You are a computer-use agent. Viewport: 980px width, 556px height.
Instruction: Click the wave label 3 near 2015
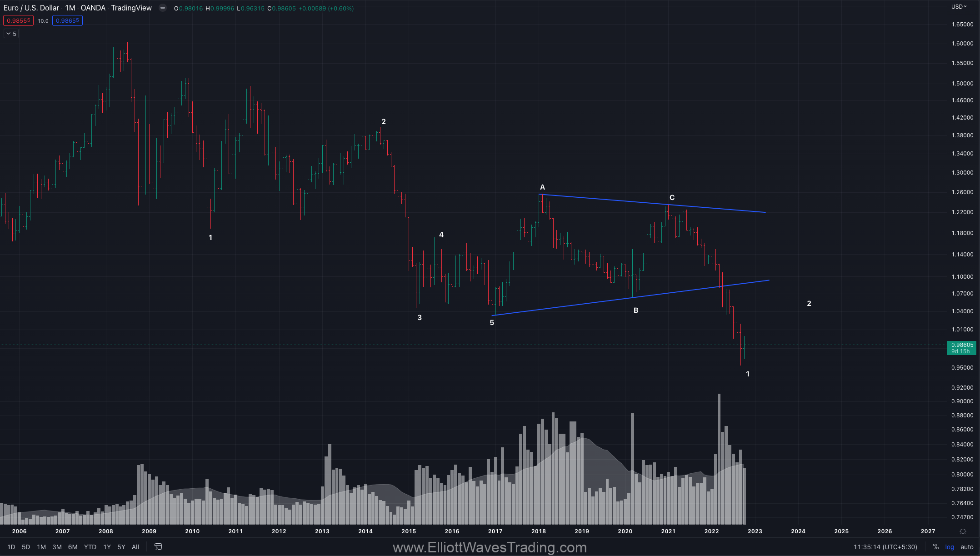tap(420, 317)
